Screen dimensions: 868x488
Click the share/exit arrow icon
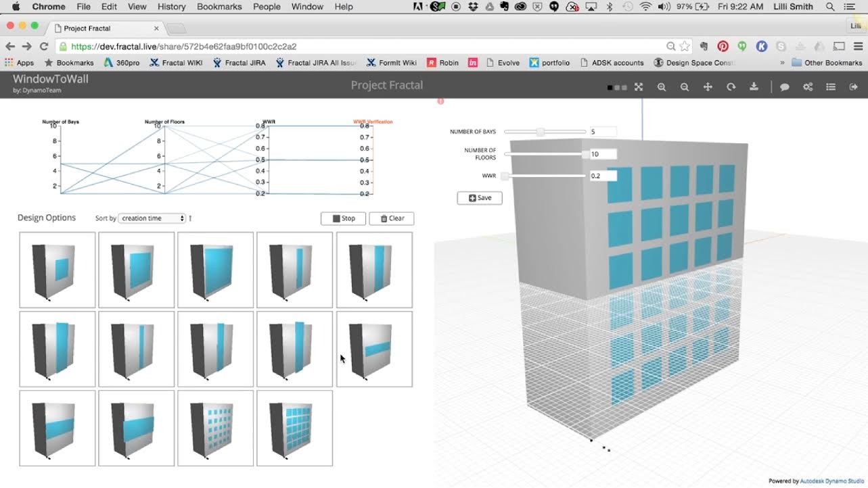pos(854,87)
